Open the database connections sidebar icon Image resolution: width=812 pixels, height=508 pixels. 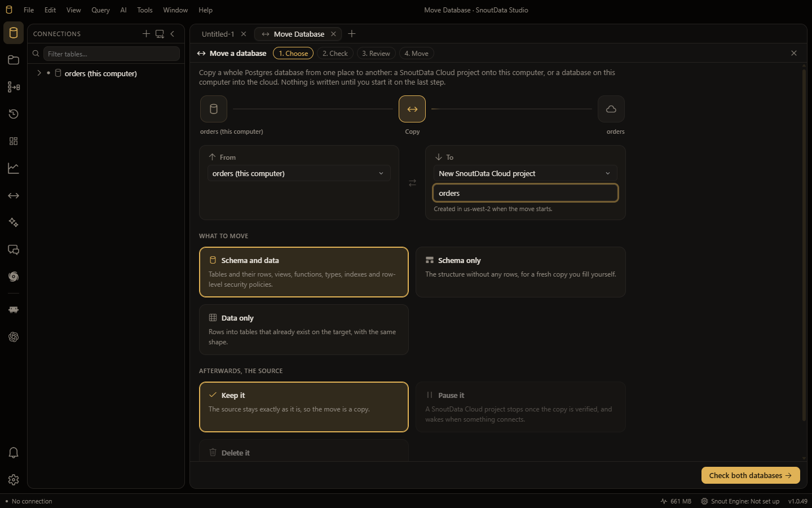pos(14,33)
